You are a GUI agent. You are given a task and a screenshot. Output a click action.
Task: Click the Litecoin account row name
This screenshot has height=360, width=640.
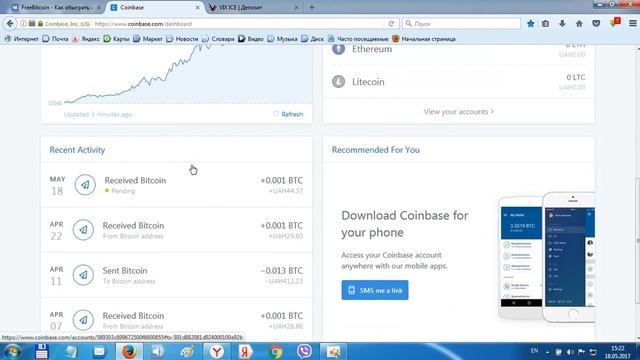[x=368, y=82]
